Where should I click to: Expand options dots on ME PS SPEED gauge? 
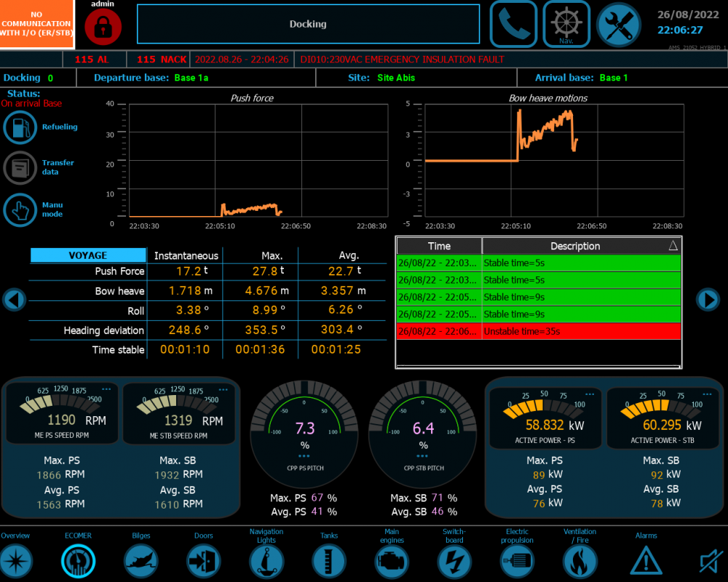pyautogui.click(x=106, y=390)
